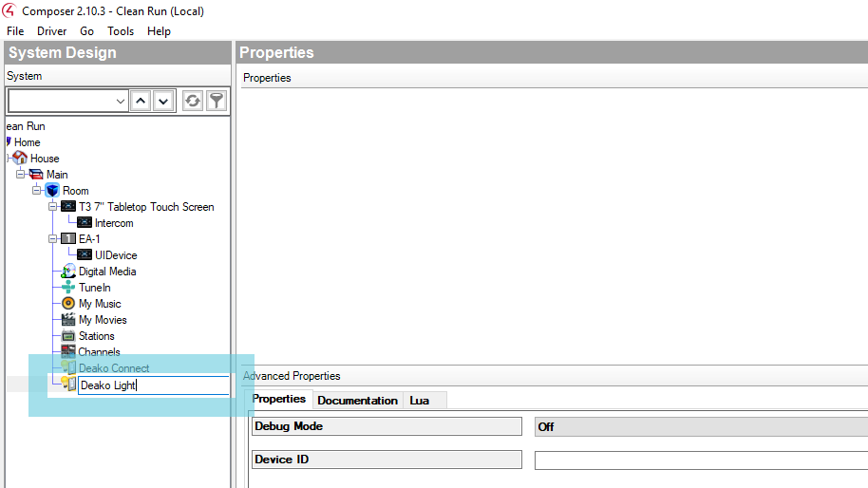This screenshot has height=488, width=868.
Task: Click the Digital Media icon
Action: coord(68,272)
